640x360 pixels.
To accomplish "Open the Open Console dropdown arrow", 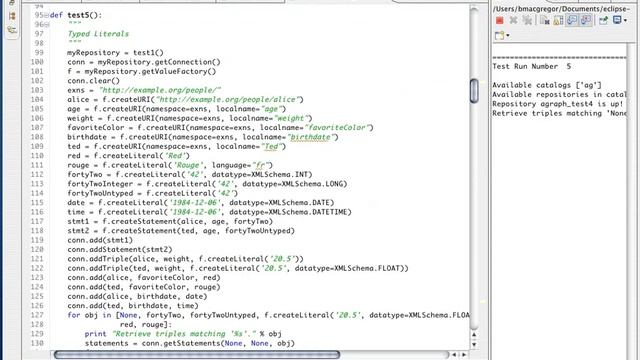I will click(x=508, y=36).
